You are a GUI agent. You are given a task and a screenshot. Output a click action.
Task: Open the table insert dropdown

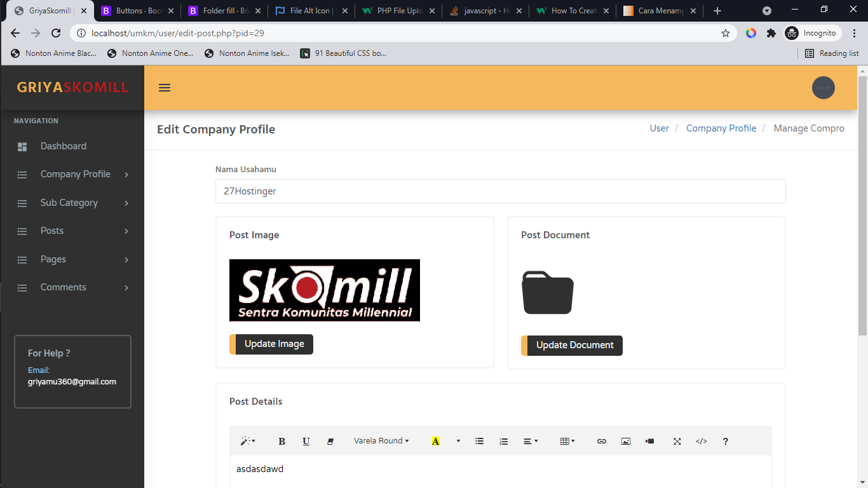pos(567,441)
